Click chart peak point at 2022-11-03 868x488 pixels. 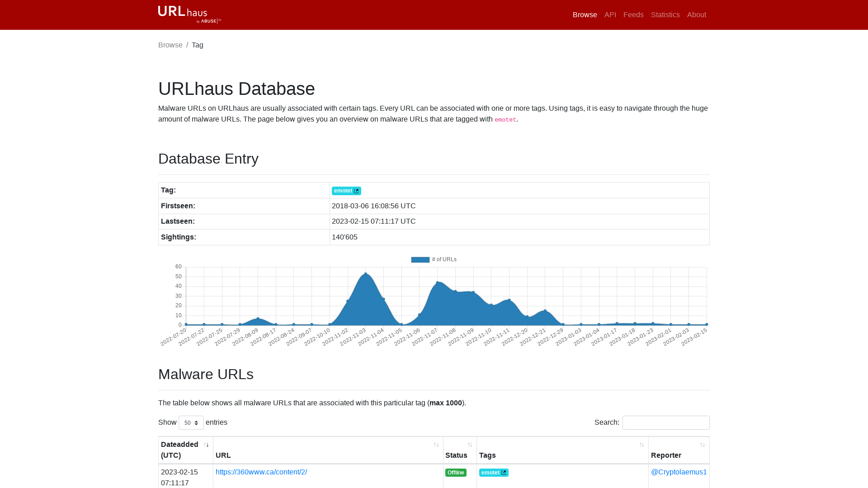click(x=366, y=274)
